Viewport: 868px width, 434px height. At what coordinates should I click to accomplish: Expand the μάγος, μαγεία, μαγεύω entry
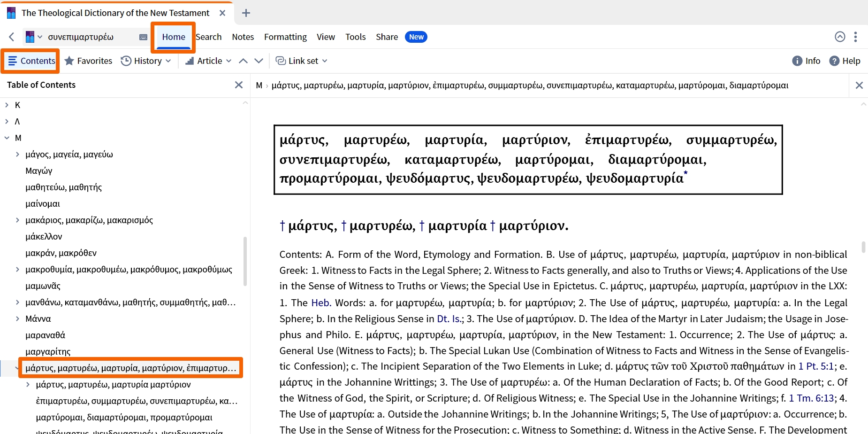click(x=17, y=154)
